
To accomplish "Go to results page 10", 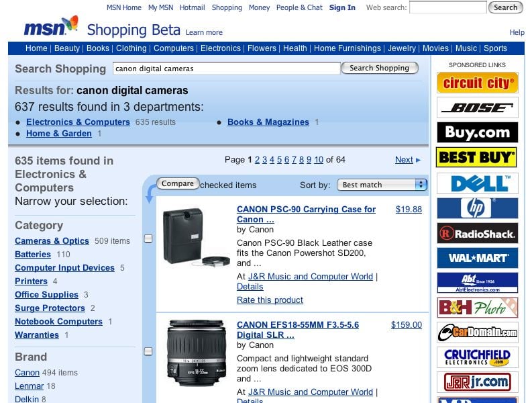I will click(319, 160).
